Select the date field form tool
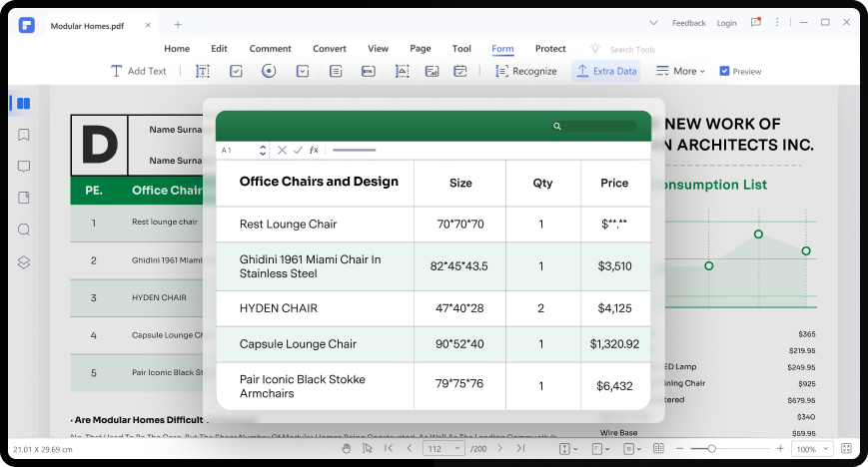The image size is (868, 467). (460, 71)
